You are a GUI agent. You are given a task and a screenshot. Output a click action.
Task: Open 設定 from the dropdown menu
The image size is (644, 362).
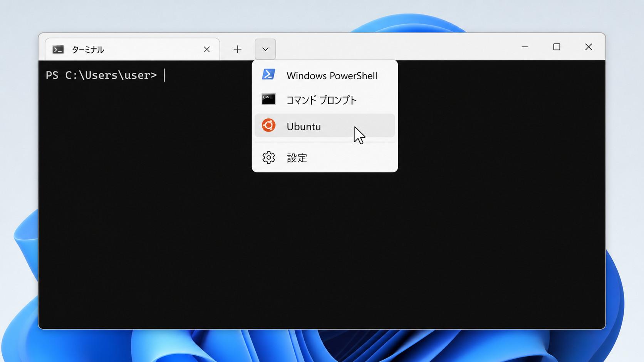(x=325, y=158)
